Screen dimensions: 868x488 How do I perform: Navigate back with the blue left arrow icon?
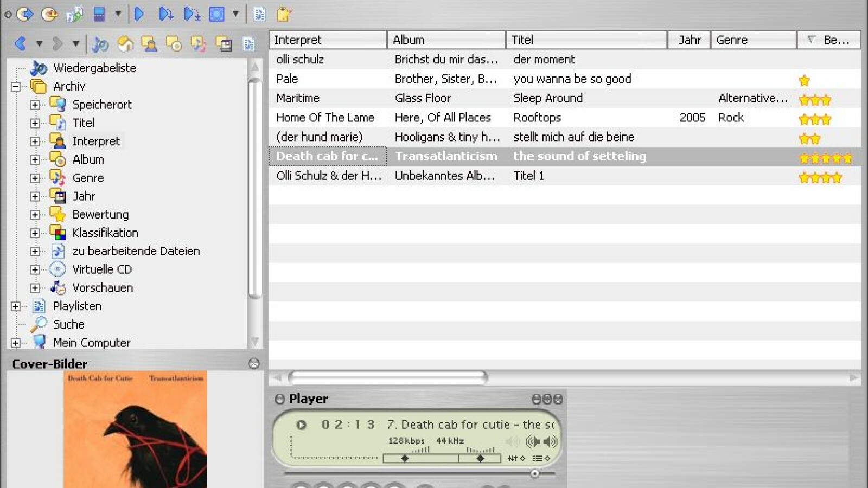coord(21,43)
